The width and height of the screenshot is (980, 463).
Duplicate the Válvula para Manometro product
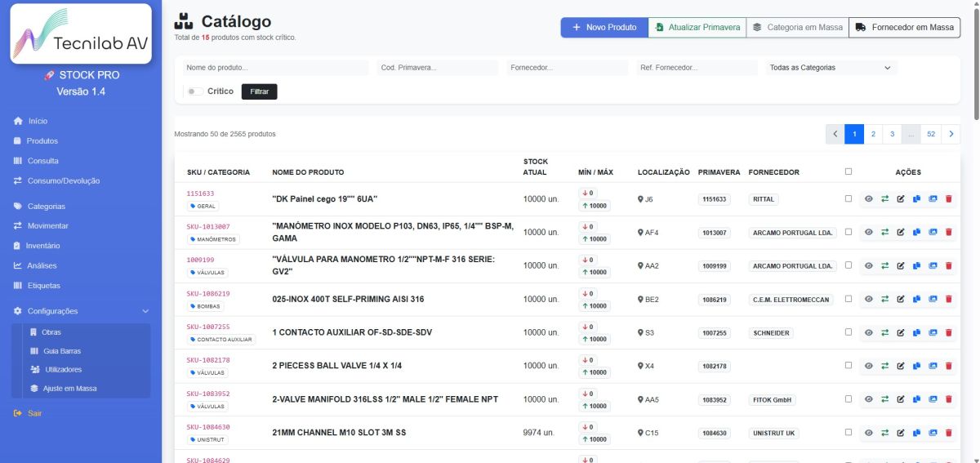click(916, 265)
